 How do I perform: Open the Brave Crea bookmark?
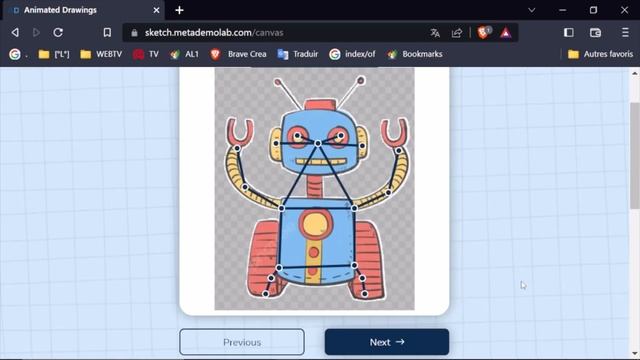[238, 54]
